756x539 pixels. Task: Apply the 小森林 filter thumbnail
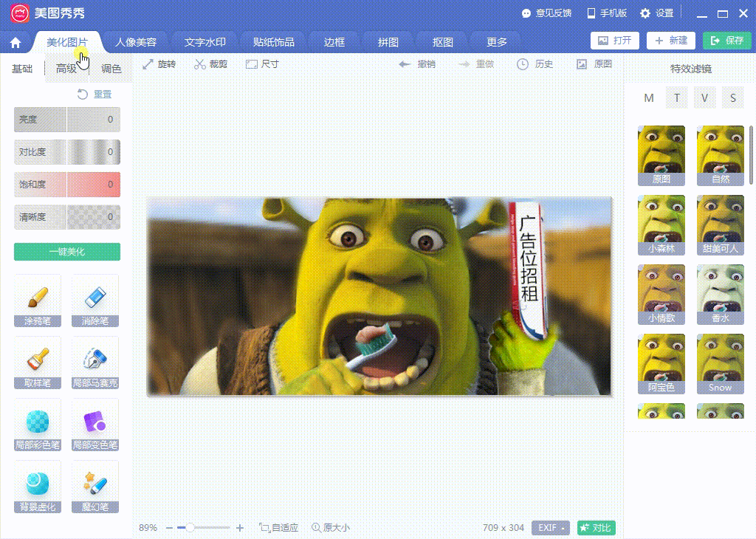[661, 224]
